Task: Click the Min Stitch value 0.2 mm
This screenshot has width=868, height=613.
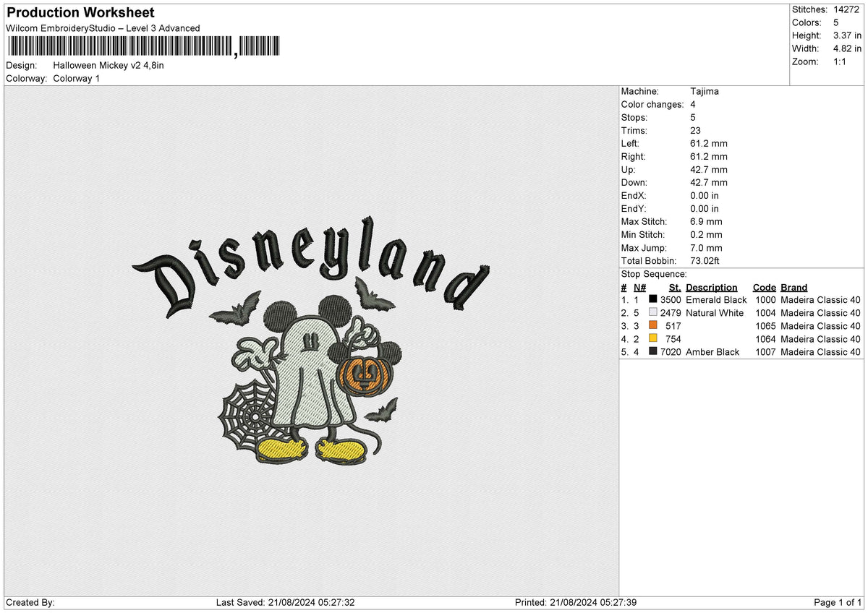Action: tap(706, 235)
